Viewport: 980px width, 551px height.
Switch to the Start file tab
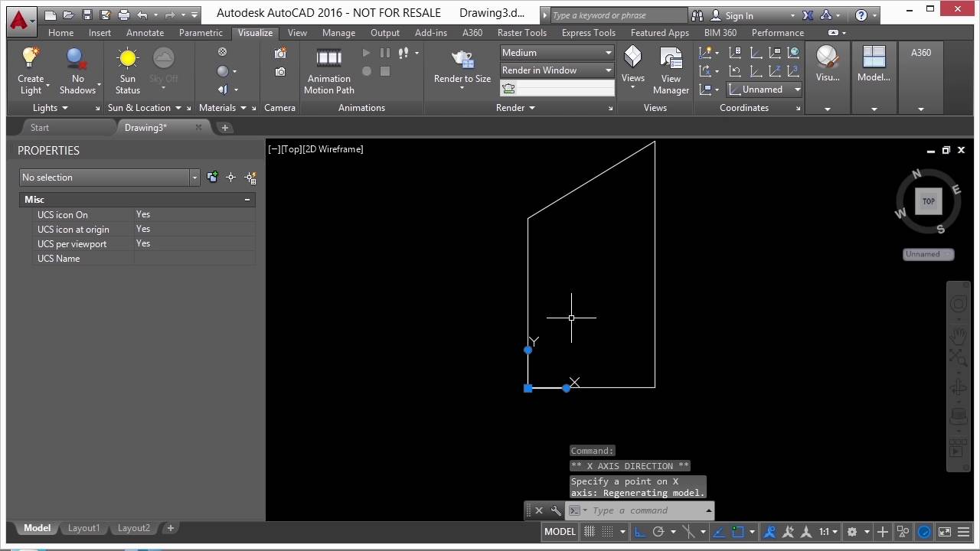tap(40, 128)
